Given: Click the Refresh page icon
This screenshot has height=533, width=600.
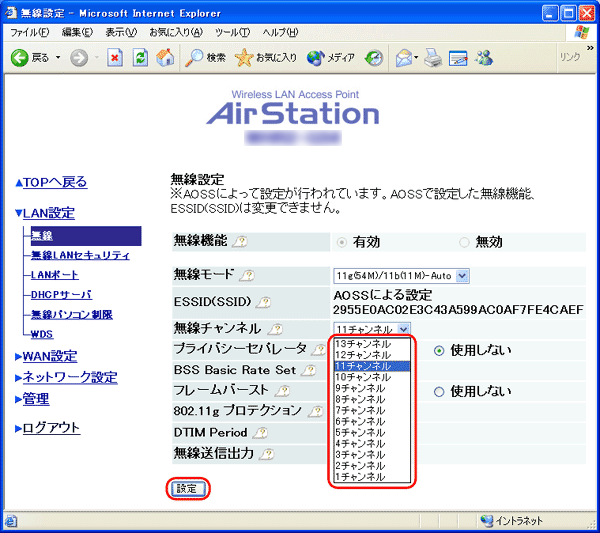Looking at the screenshot, I should click(x=140, y=58).
